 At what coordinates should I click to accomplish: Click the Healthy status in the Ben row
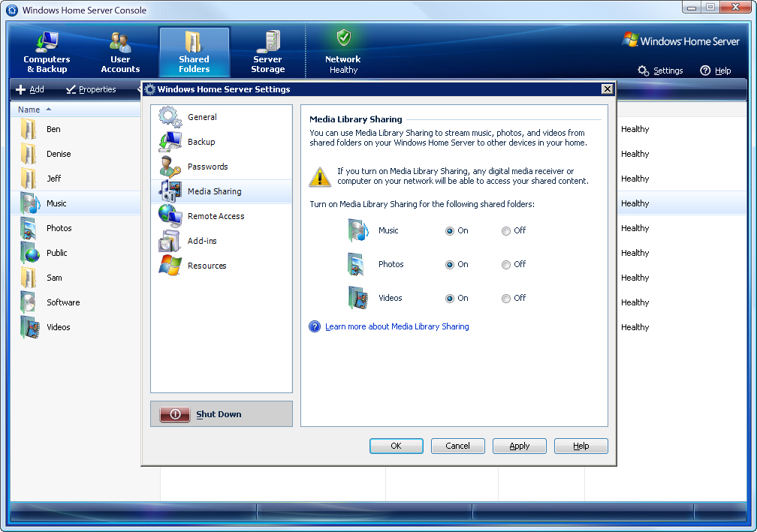[635, 129]
